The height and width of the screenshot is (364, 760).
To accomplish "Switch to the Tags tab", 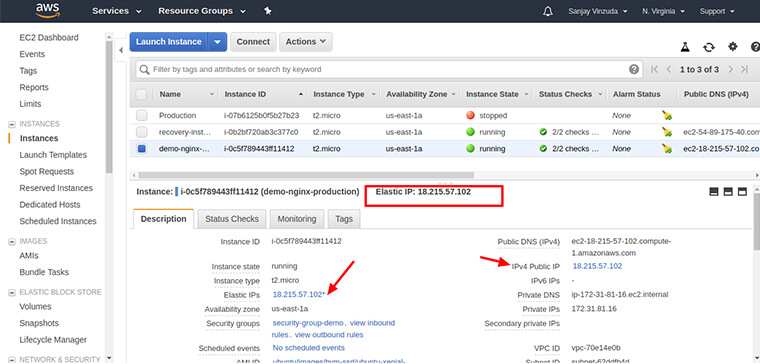I will (344, 219).
